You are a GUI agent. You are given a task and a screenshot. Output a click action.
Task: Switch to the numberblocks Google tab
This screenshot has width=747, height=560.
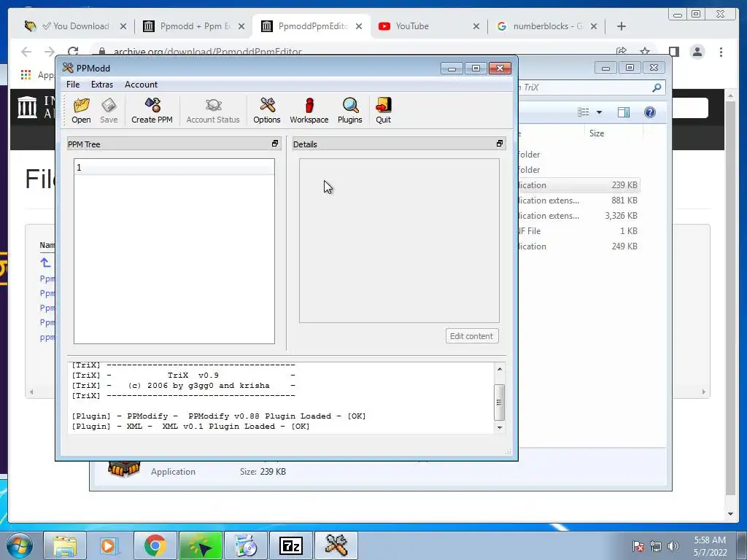(x=547, y=26)
